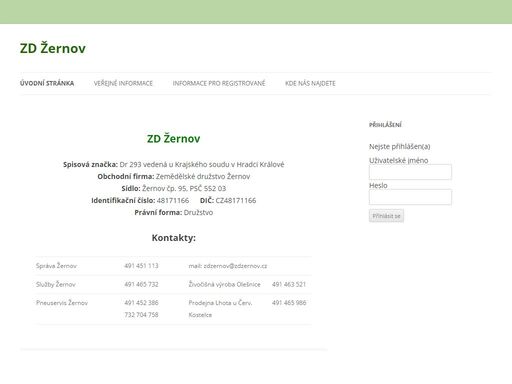Select the ZD Žernov green heading
Image resolution: width=512 pixels, height=384 pixels.
point(174,139)
